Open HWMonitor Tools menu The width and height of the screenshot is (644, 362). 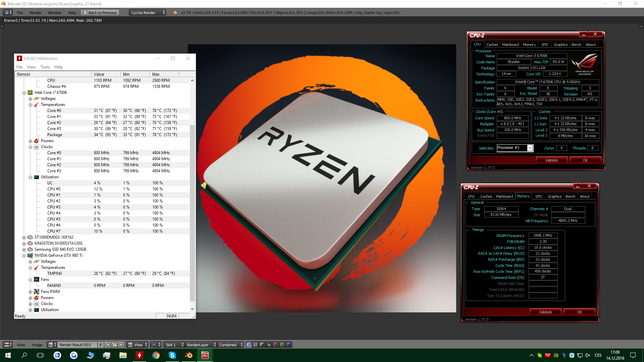[45, 67]
